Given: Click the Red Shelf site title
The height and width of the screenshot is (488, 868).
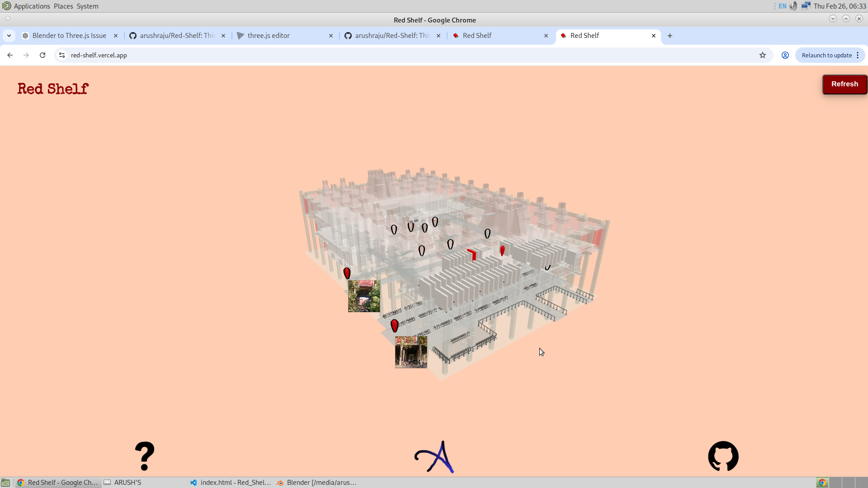Looking at the screenshot, I should click(52, 89).
